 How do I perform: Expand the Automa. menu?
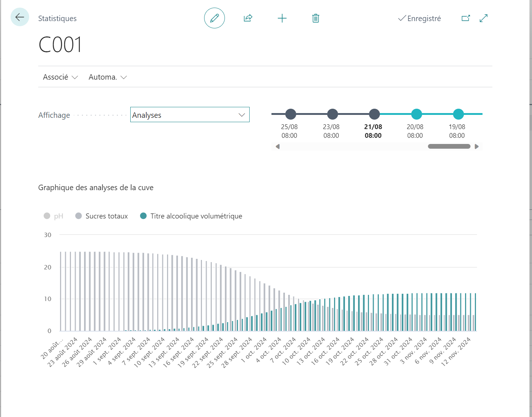click(x=108, y=77)
